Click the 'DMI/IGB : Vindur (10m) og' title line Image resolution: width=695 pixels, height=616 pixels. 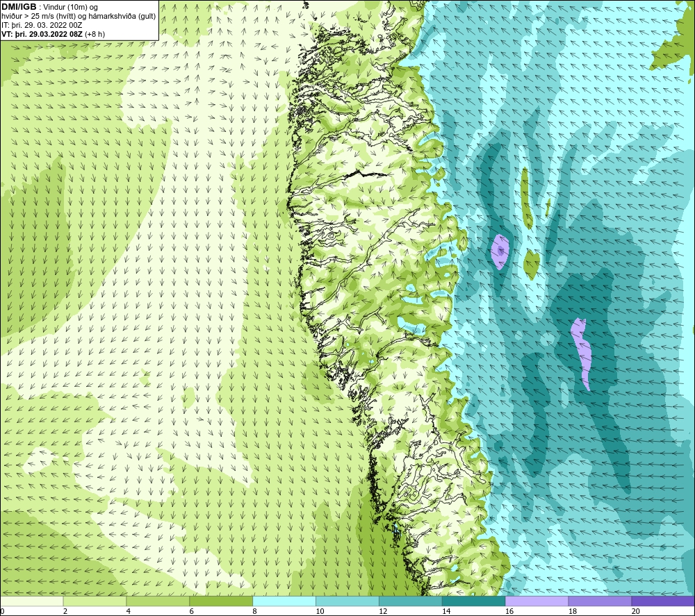point(49,7)
